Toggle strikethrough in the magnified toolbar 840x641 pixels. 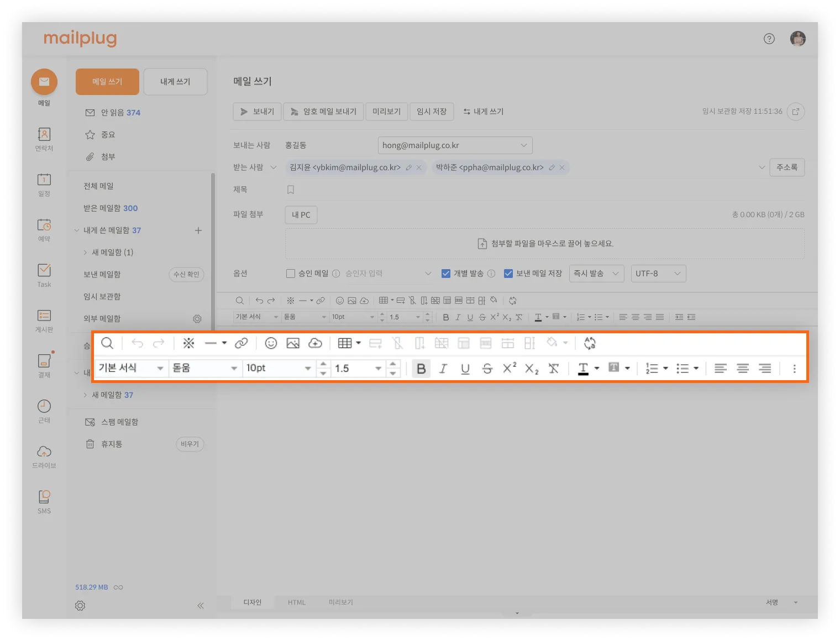[x=487, y=369]
